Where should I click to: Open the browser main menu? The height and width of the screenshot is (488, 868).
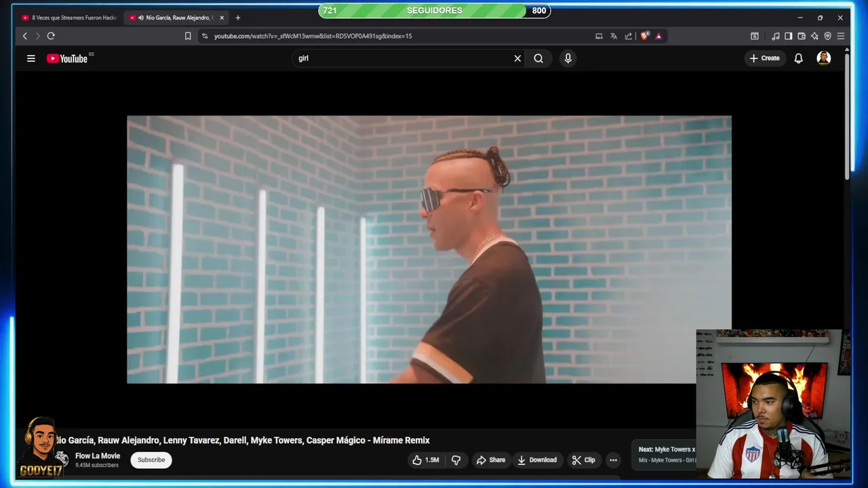tap(841, 36)
